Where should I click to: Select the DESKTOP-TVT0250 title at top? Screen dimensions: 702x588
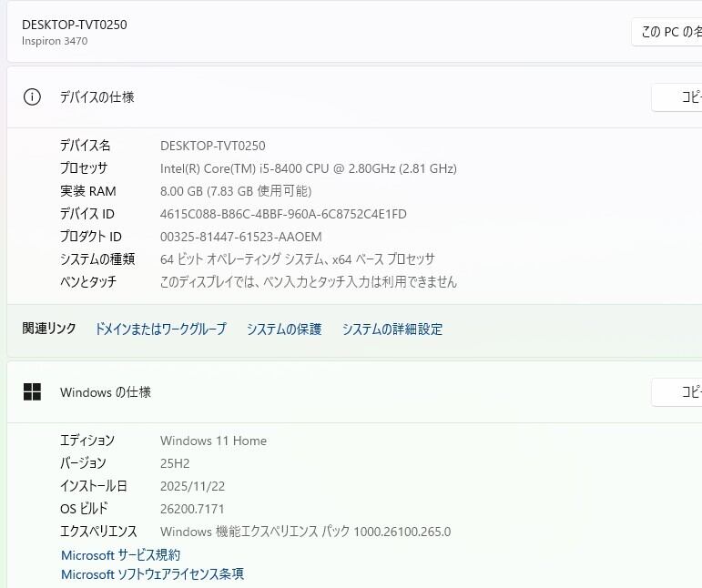(x=75, y=25)
